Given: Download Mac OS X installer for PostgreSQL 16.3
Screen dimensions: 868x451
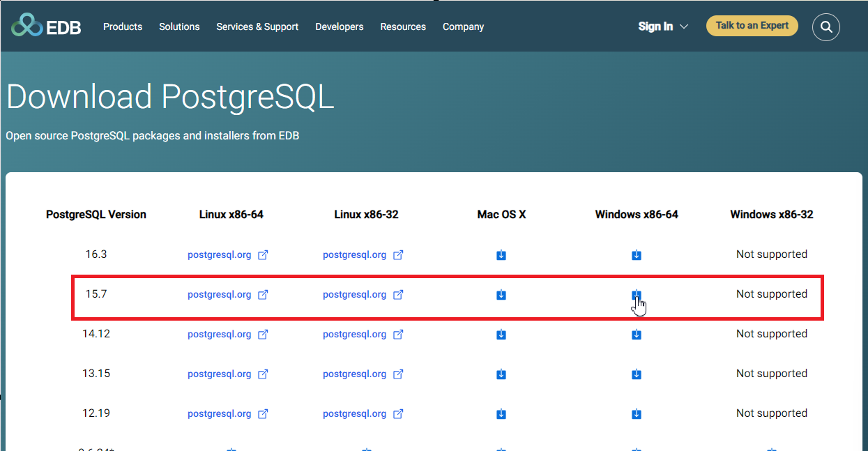Looking at the screenshot, I should coord(501,255).
